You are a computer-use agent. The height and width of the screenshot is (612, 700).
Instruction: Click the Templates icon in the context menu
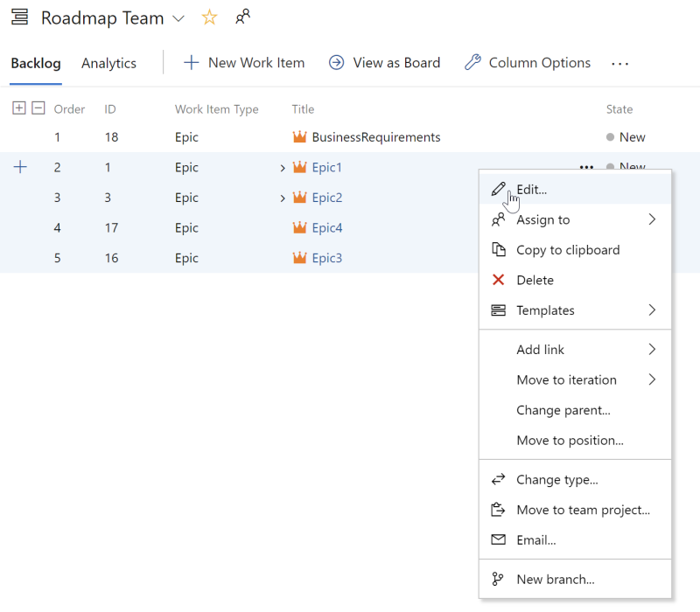click(499, 310)
